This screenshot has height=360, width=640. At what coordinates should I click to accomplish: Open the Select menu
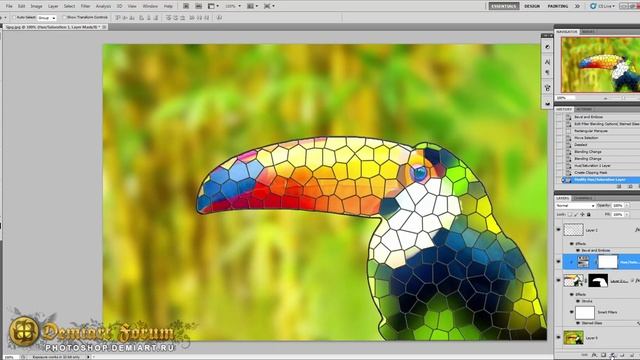pyautogui.click(x=69, y=6)
